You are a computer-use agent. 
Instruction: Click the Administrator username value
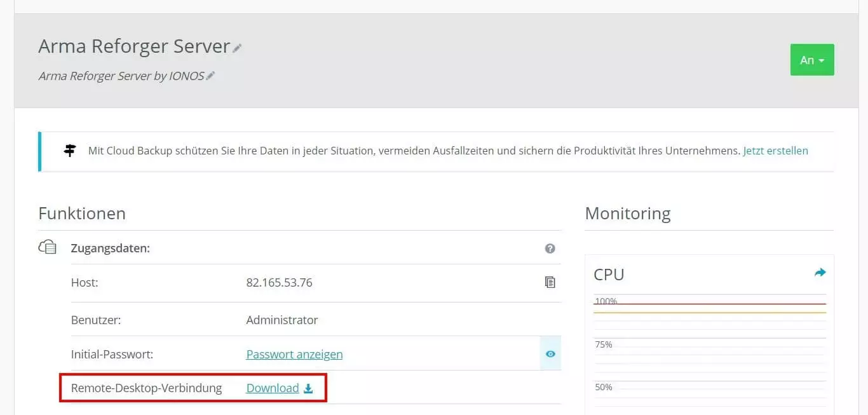281,320
